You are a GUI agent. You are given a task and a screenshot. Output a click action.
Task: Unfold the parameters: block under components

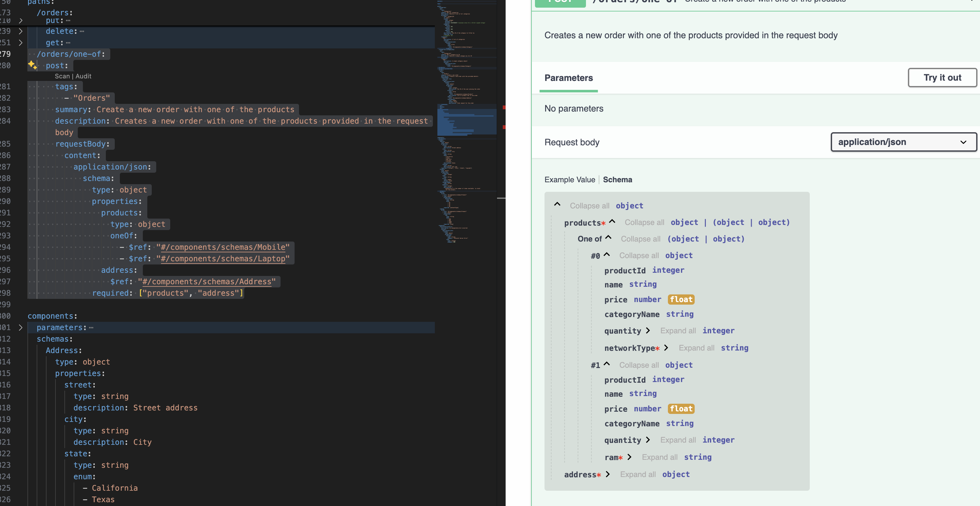pos(20,327)
